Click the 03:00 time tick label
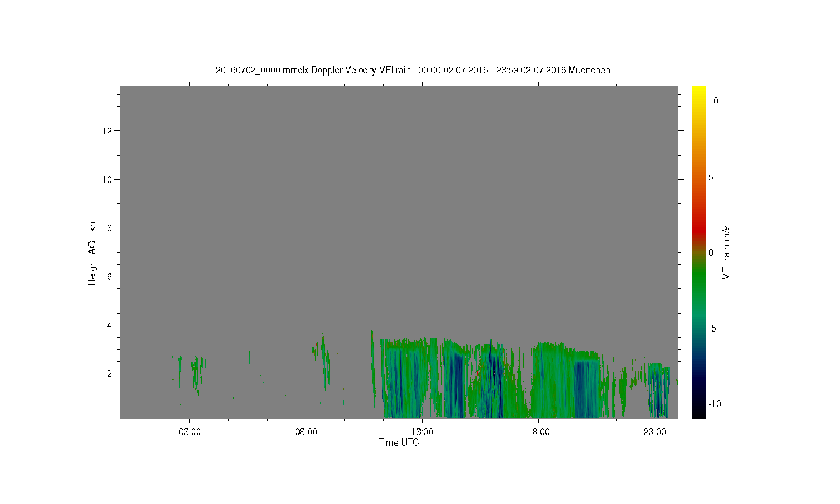840x504 pixels. (190, 432)
